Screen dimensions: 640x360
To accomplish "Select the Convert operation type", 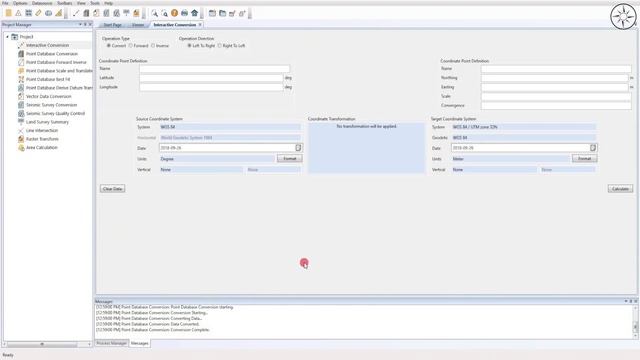I will pos(109,46).
